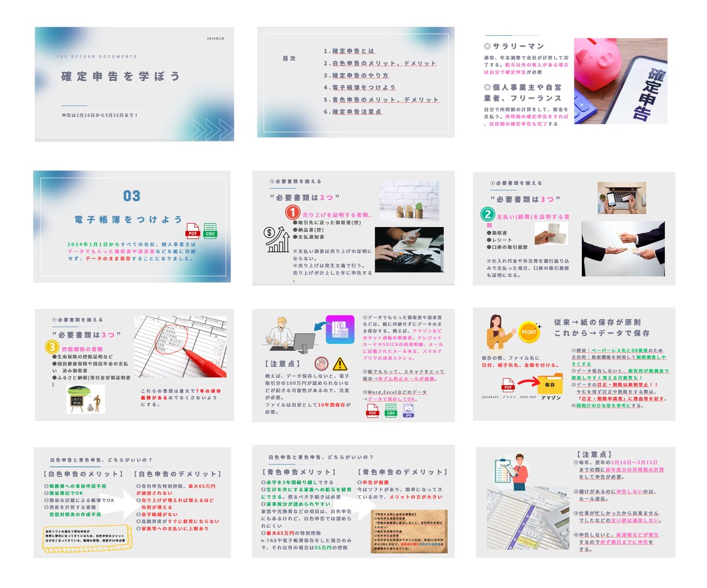Click contents item 5.青色申告のメリット、デメリット
Viewport: 707px width, 588px height.
pyautogui.click(x=381, y=100)
